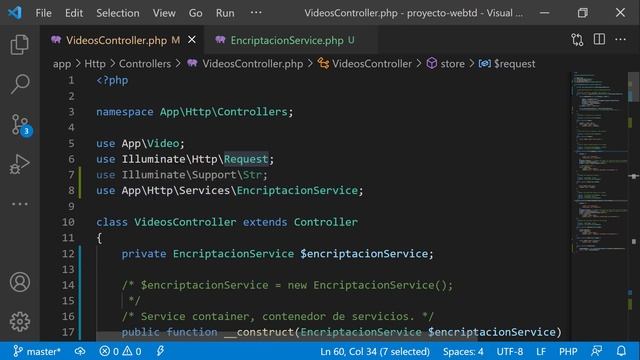640x360 pixels.
Task: Change language mode 'PHP'
Action: (x=568, y=351)
